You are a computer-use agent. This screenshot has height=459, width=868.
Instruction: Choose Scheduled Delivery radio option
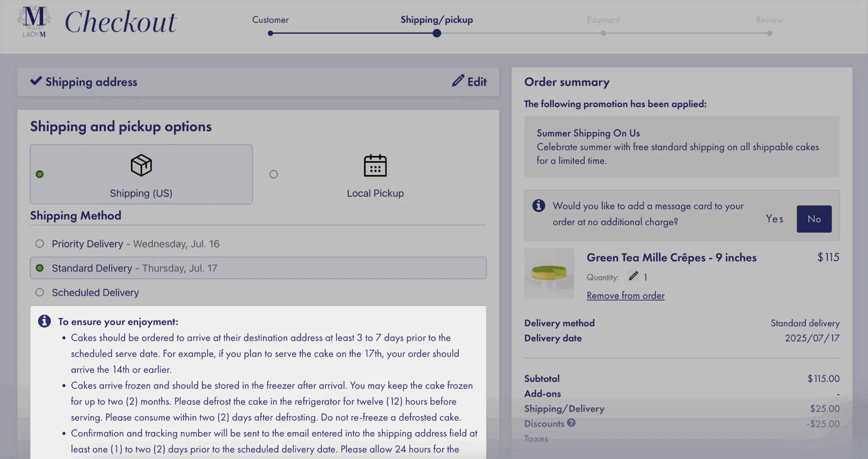click(39, 292)
